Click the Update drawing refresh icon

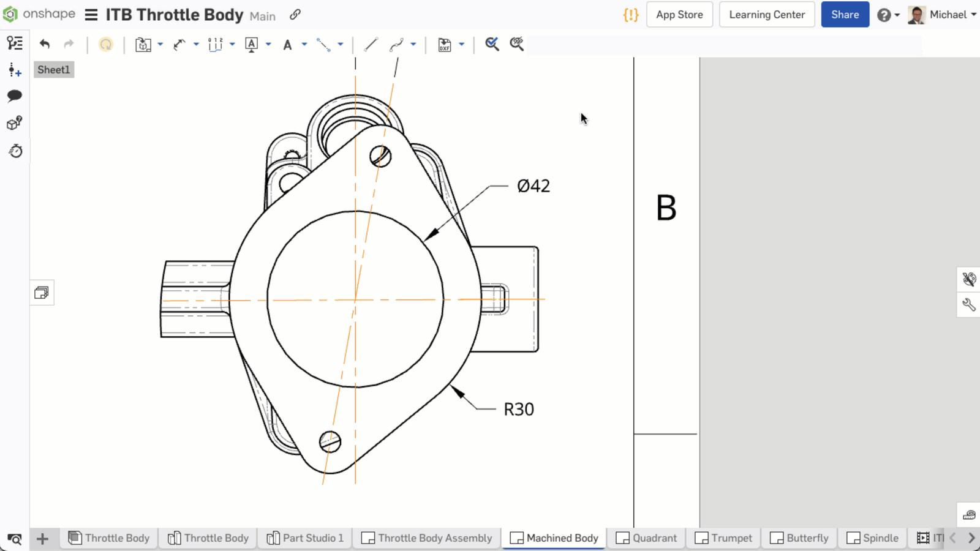coord(106,44)
